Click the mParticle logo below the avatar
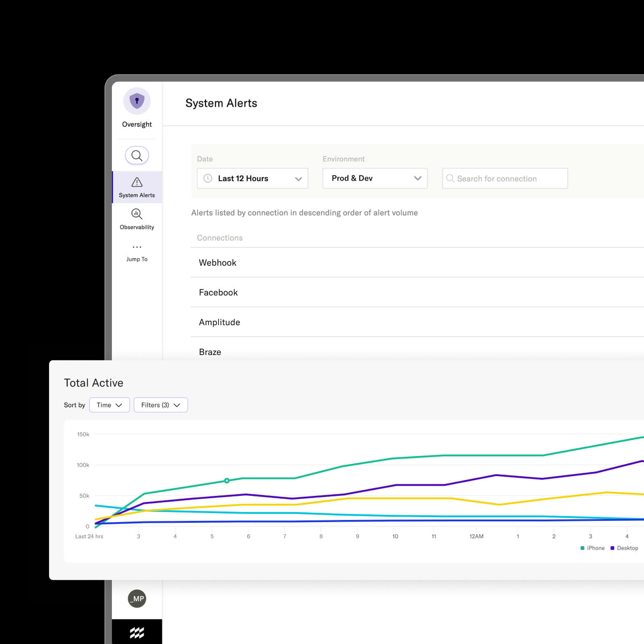This screenshot has width=644, height=644. 137,632
